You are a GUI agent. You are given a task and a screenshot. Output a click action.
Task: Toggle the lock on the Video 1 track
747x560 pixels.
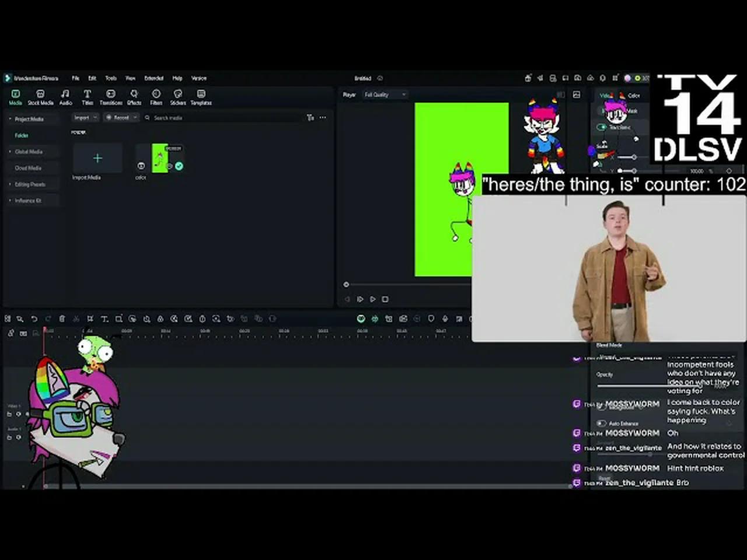click(9, 414)
